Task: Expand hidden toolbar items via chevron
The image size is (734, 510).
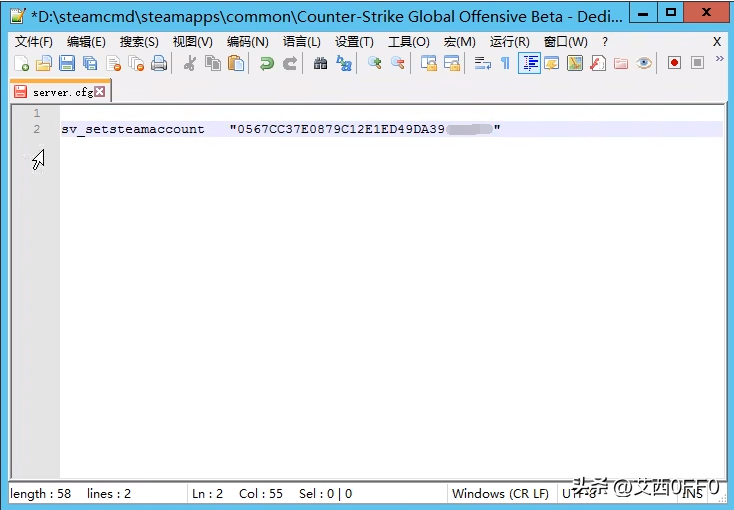Action: tap(718, 60)
